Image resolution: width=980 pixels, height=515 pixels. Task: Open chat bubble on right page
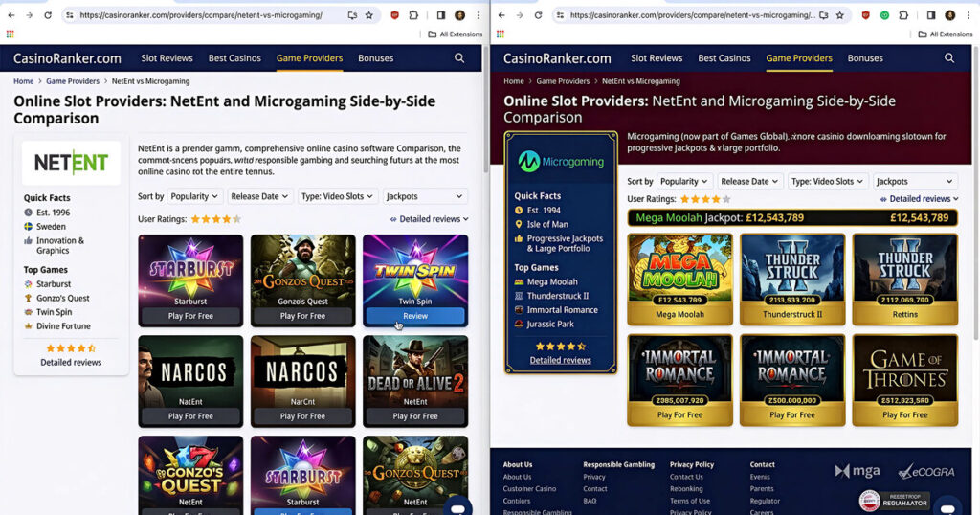[947, 507]
